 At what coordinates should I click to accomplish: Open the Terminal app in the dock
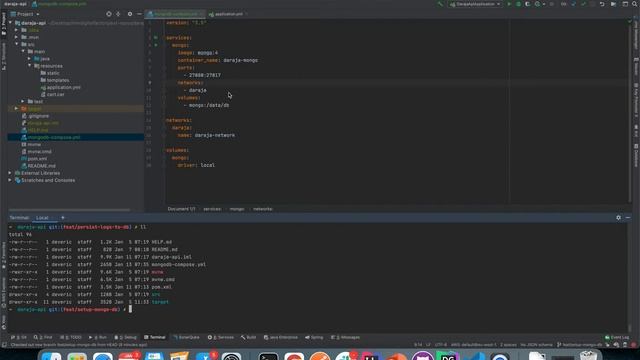point(269,356)
